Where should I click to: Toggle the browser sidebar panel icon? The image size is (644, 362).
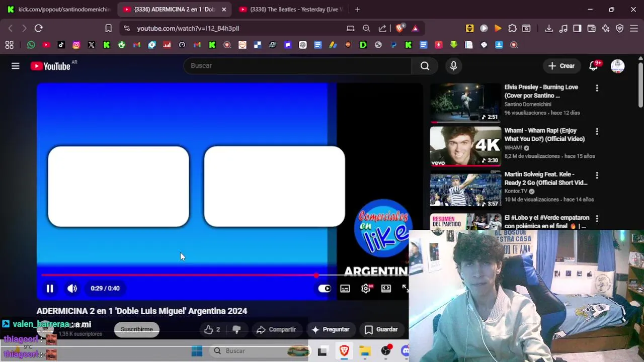577,28
